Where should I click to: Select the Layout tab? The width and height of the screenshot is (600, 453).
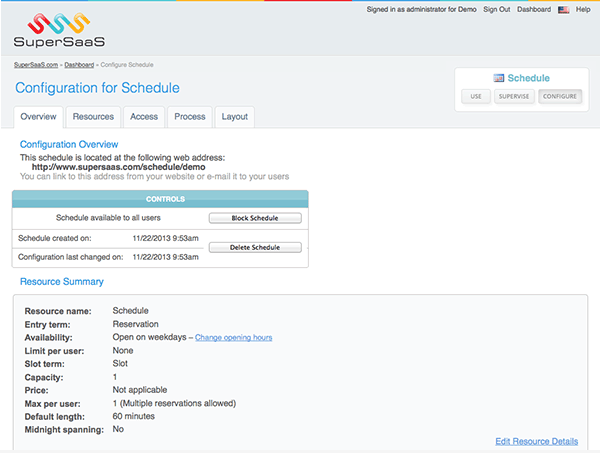pyautogui.click(x=234, y=117)
